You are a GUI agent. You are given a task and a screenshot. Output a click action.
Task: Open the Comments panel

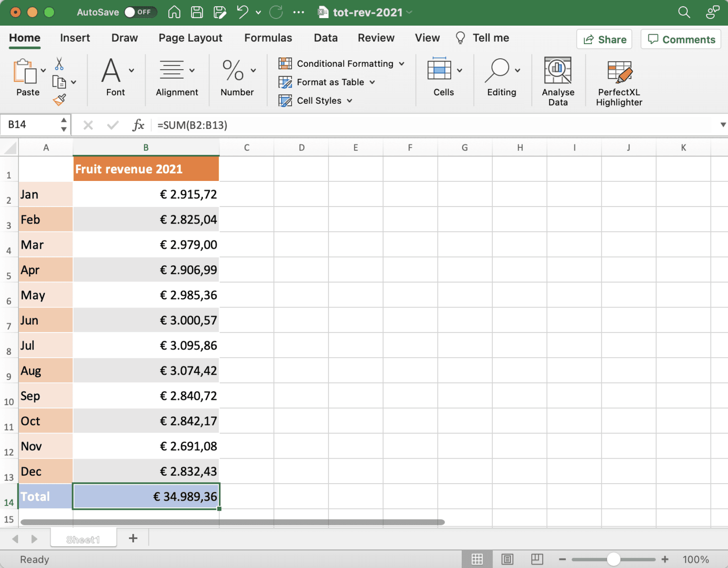tap(681, 39)
